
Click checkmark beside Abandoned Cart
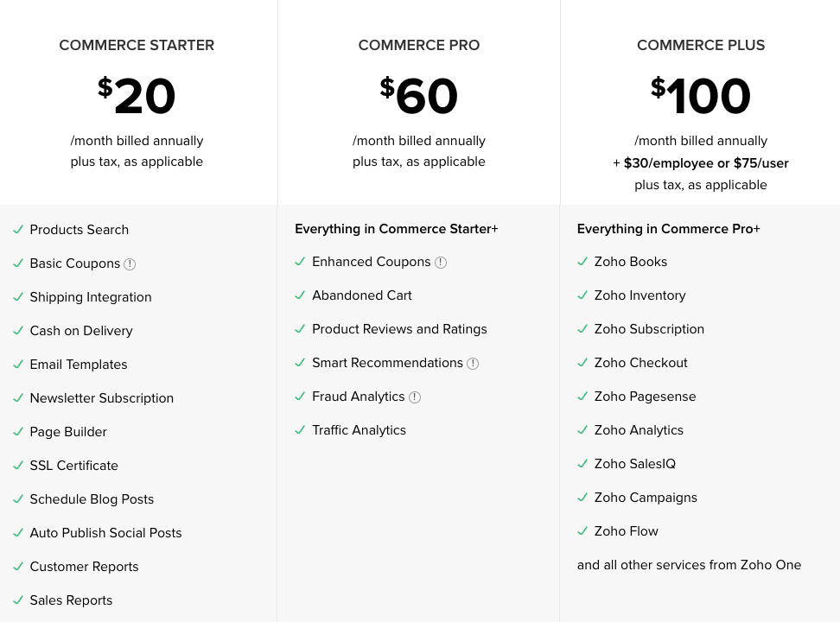pos(300,295)
